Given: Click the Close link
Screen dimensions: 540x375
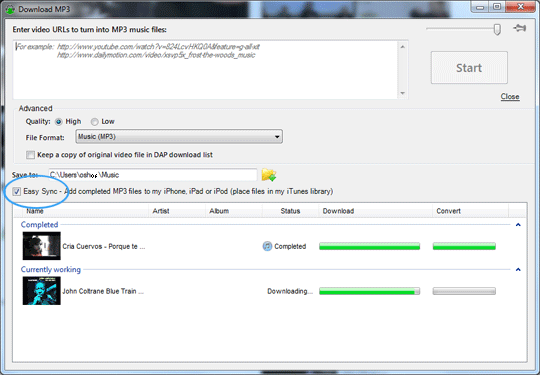Looking at the screenshot, I should 510,96.
